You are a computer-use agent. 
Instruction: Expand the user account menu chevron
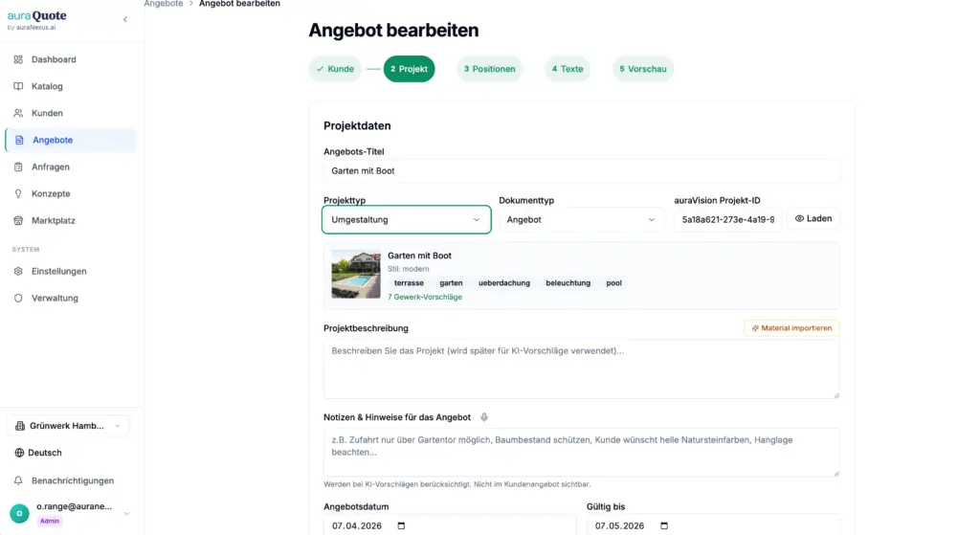pyautogui.click(x=127, y=513)
